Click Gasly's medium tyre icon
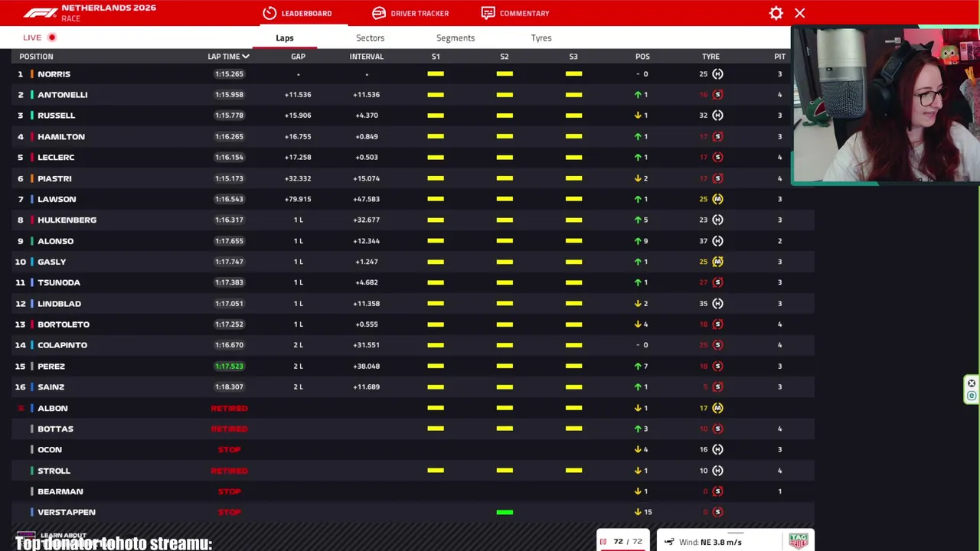This screenshot has width=980, height=551. coord(717,262)
